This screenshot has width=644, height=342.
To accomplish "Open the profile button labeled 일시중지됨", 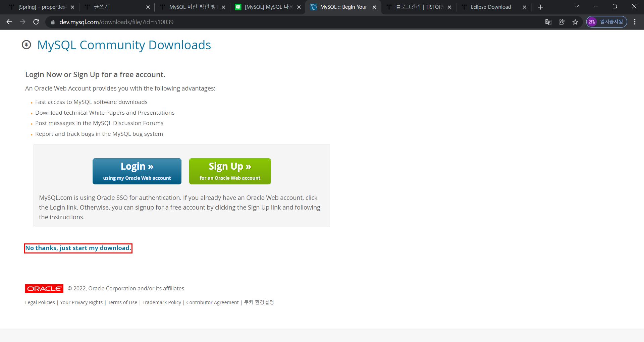I will pyautogui.click(x=606, y=22).
